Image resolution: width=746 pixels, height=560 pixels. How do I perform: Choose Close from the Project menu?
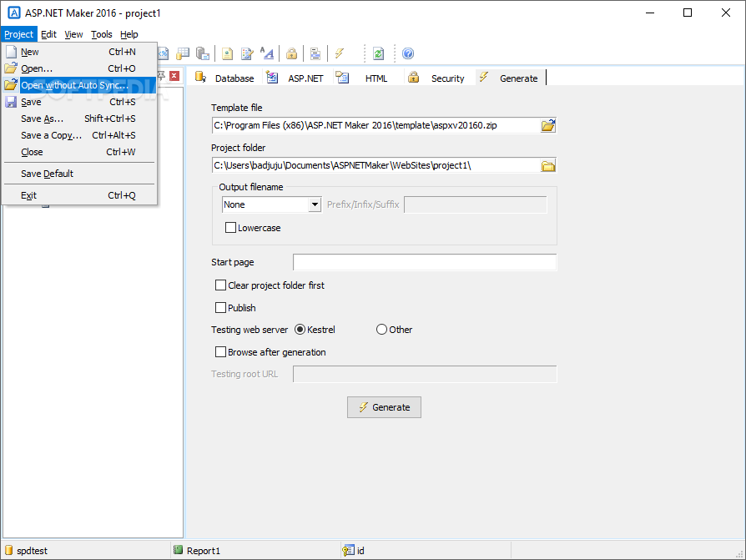[79, 152]
